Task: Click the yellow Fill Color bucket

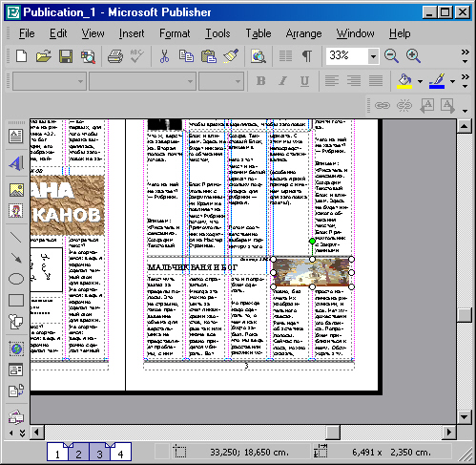Action: (404, 81)
